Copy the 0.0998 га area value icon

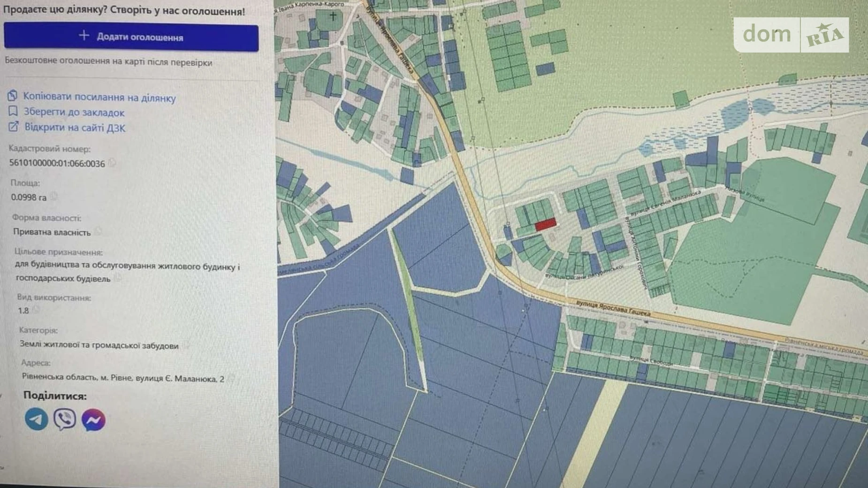tap(54, 196)
